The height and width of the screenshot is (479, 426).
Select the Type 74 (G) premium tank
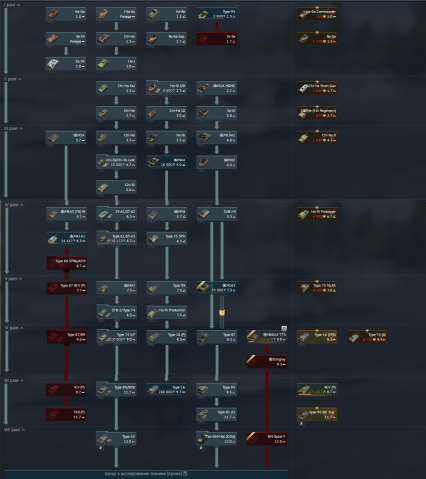click(367, 337)
